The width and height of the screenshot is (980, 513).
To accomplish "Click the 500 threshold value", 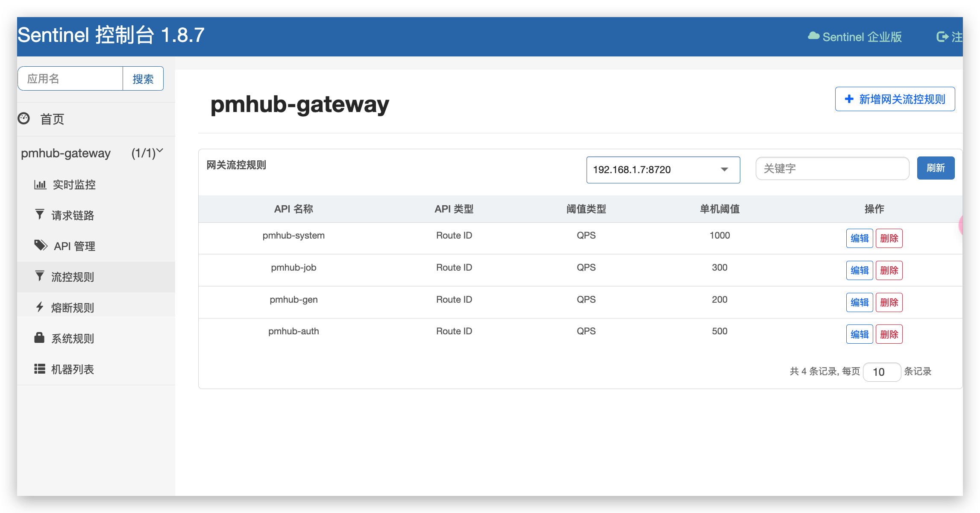I will coord(720,331).
